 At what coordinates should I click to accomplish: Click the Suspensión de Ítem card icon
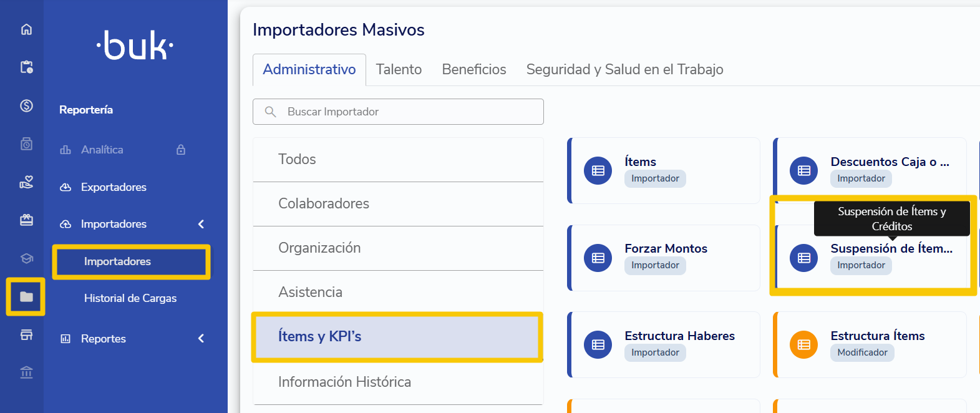(804, 258)
